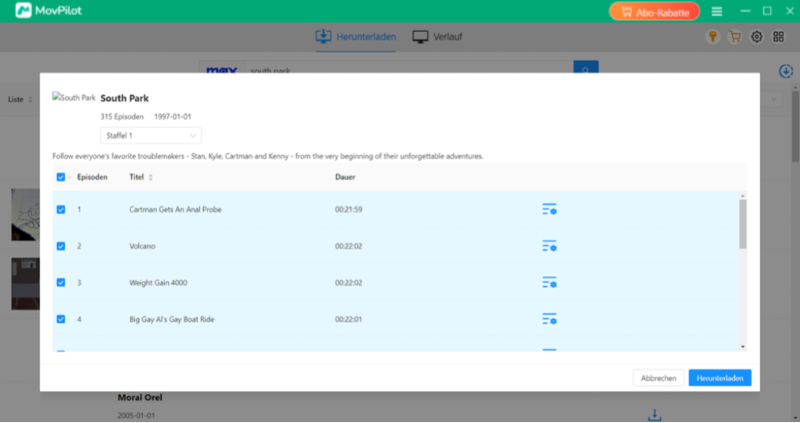Screen dimensions: 800x423
Task: Click the 315 Episoden label
Action: click(122, 117)
